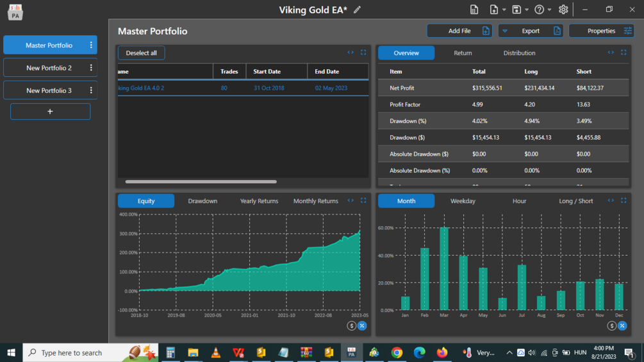Switch to the Overview tab
The width and height of the screenshot is (644, 362).
406,53
